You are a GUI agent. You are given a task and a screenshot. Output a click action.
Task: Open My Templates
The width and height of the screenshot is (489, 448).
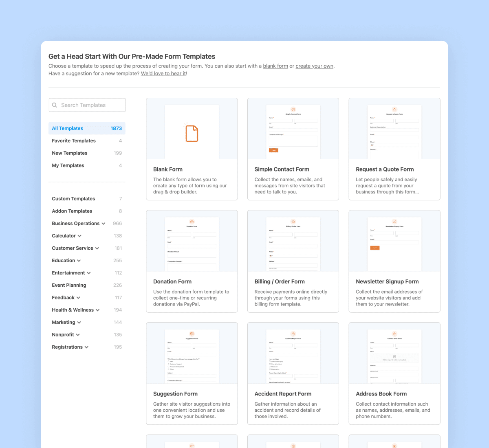[x=68, y=165]
